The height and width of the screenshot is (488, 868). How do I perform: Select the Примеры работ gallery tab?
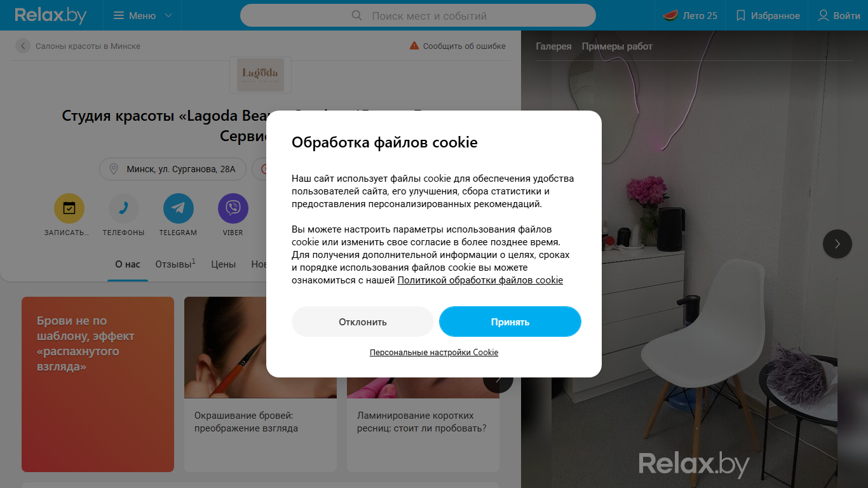pyautogui.click(x=617, y=46)
